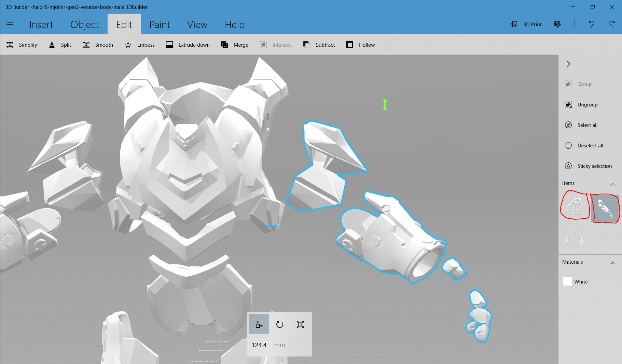The width and height of the screenshot is (622, 364).
Task: Switch to the Object tab
Action: click(84, 25)
